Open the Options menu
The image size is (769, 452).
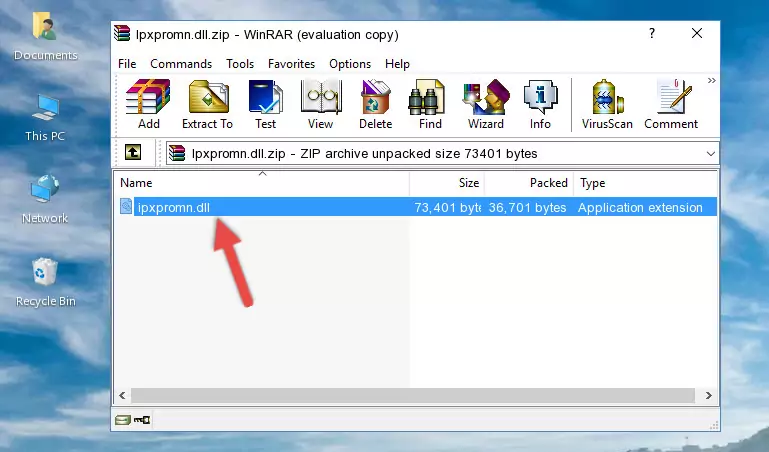pos(350,64)
